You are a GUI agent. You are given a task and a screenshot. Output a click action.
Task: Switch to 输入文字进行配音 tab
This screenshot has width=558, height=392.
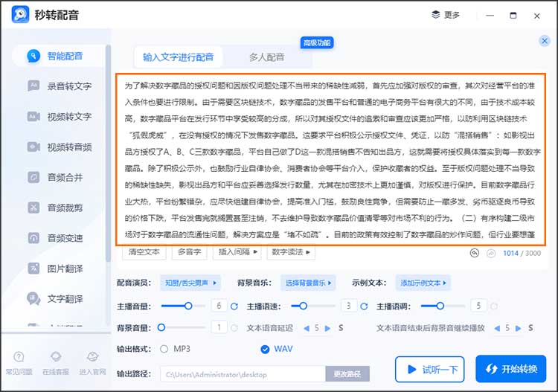179,57
